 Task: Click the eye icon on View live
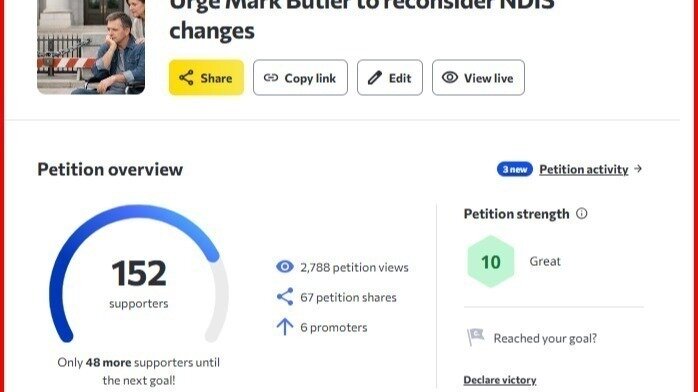[450, 77]
